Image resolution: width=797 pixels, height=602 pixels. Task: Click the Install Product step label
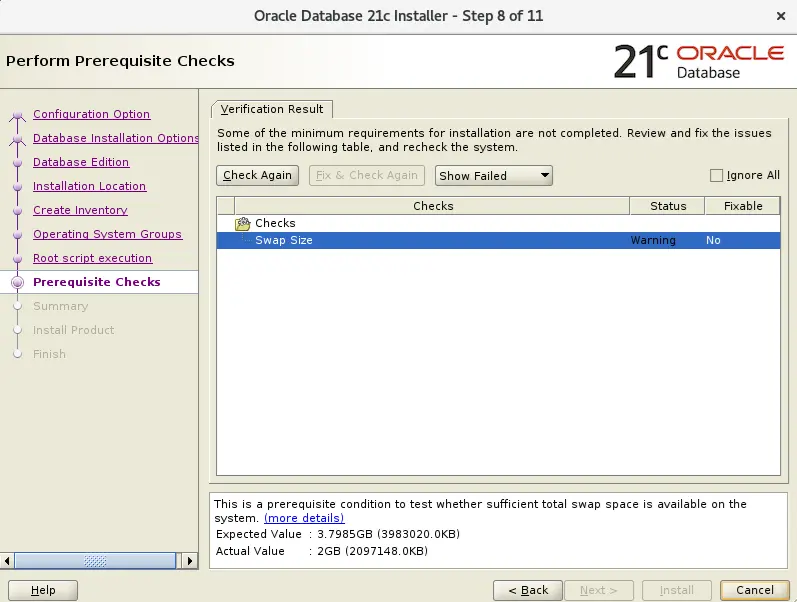[x=74, y=330]
